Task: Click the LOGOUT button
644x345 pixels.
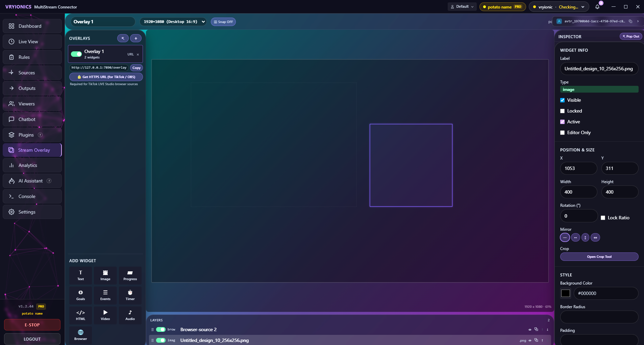Action: [32, 339]
